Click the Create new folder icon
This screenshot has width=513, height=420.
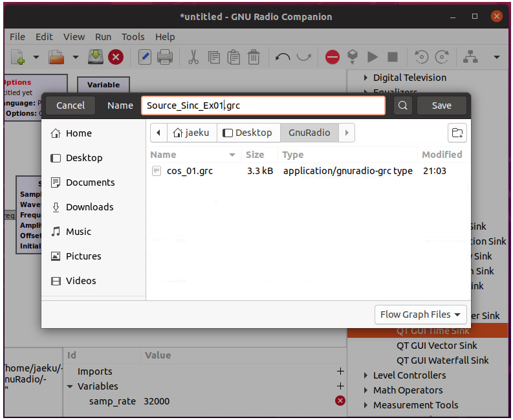click(457, 133)
